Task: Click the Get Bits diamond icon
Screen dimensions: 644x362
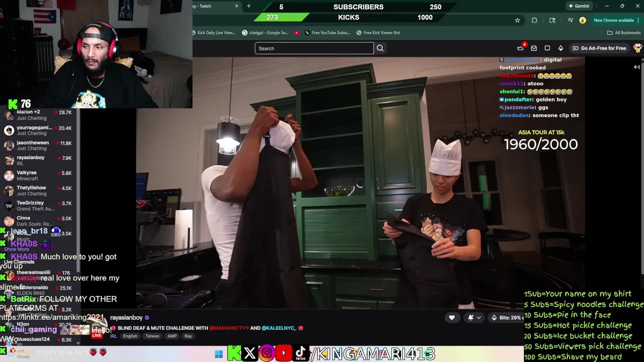Action: click(560, 48)
